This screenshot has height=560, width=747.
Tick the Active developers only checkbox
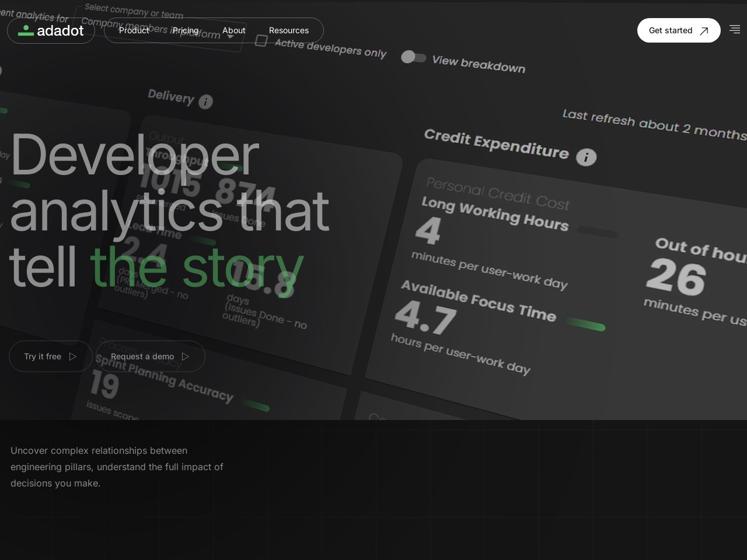coord(261,40)
